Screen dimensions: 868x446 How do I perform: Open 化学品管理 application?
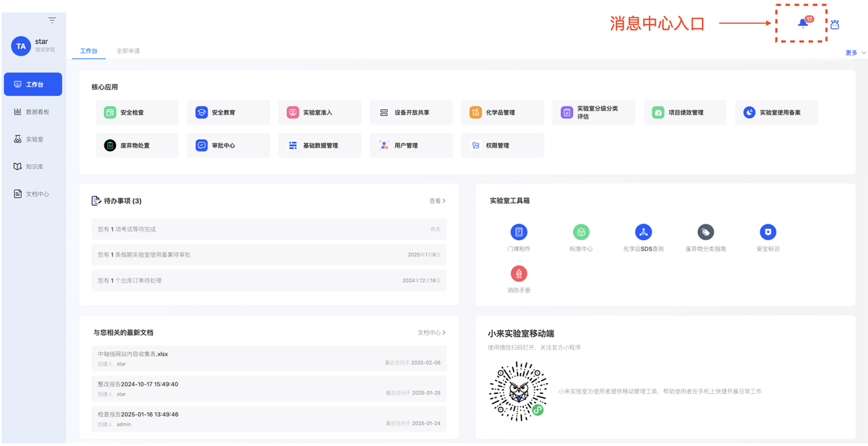point(502,113)
